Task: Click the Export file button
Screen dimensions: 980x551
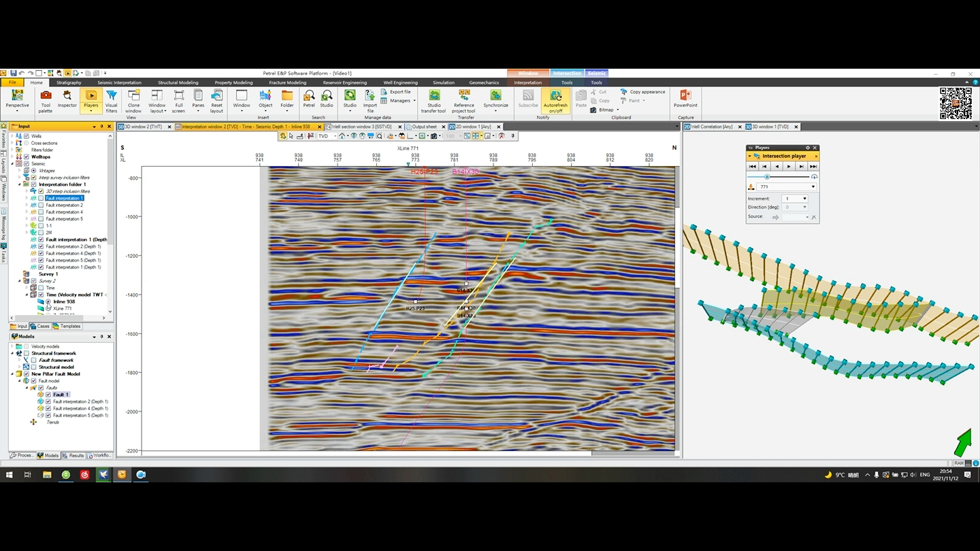Action: coord(395,92)
